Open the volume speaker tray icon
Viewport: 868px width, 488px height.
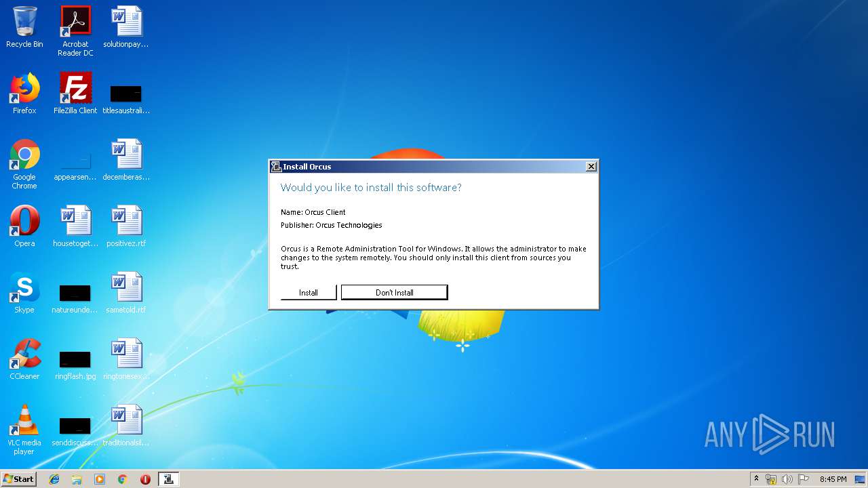coord(787,479)
